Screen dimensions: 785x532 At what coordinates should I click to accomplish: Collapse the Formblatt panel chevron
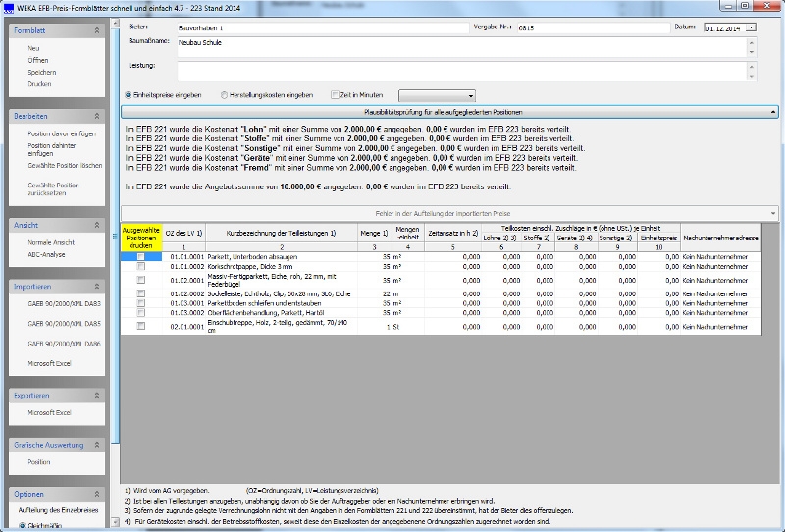click(96, 30)
